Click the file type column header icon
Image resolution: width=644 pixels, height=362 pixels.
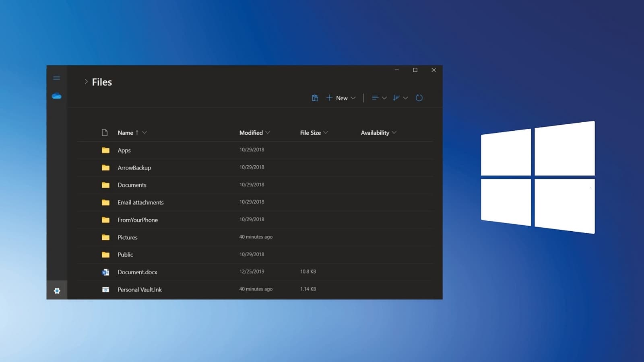pyautogui.click(x=105, y=133)
